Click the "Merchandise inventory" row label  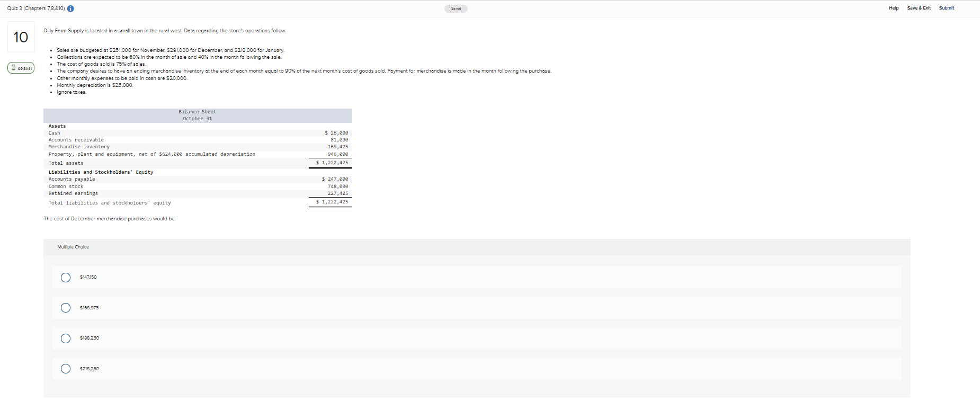click(x=79, y=147)
